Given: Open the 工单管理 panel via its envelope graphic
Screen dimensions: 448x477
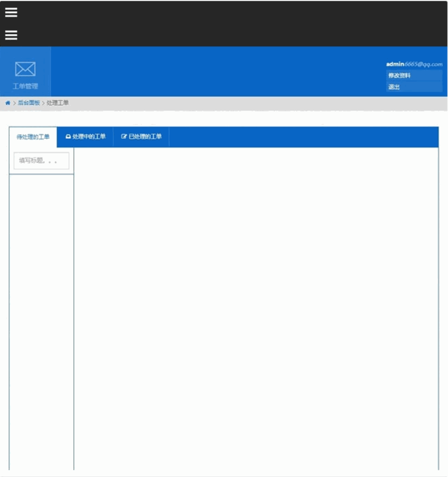Looking at the screenshot, I should click(25, 69).
